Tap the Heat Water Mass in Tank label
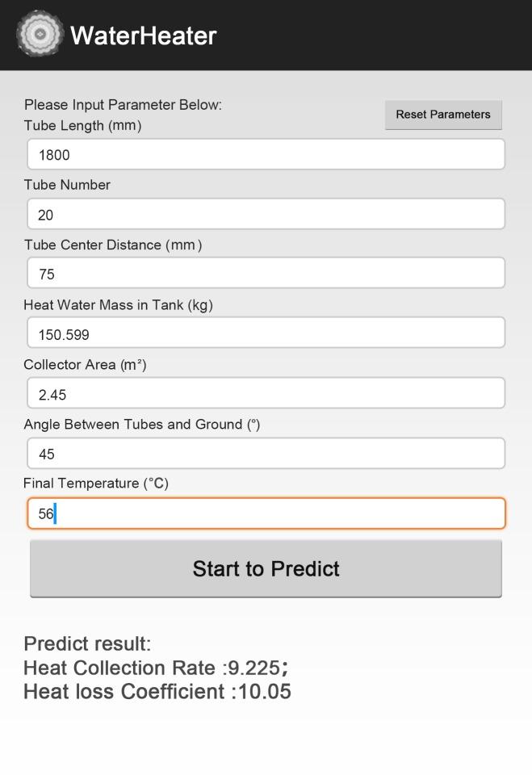 pos(118,305)
